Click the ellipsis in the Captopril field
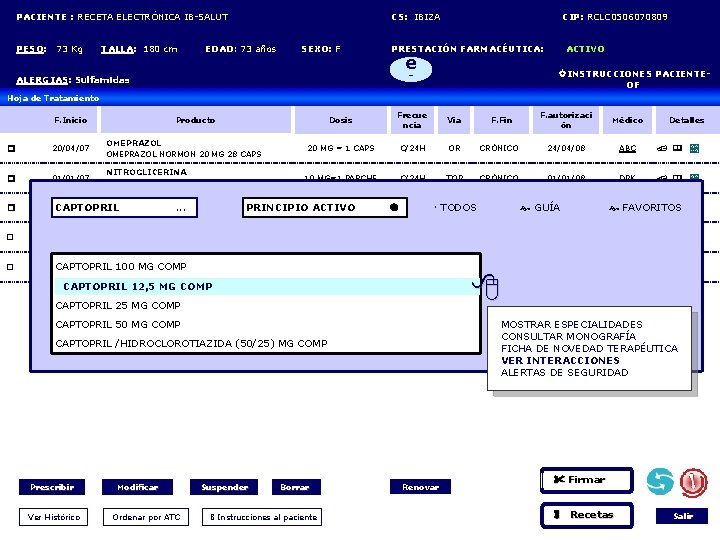Screen dimensions: 720x540 (x=181, y=209)
